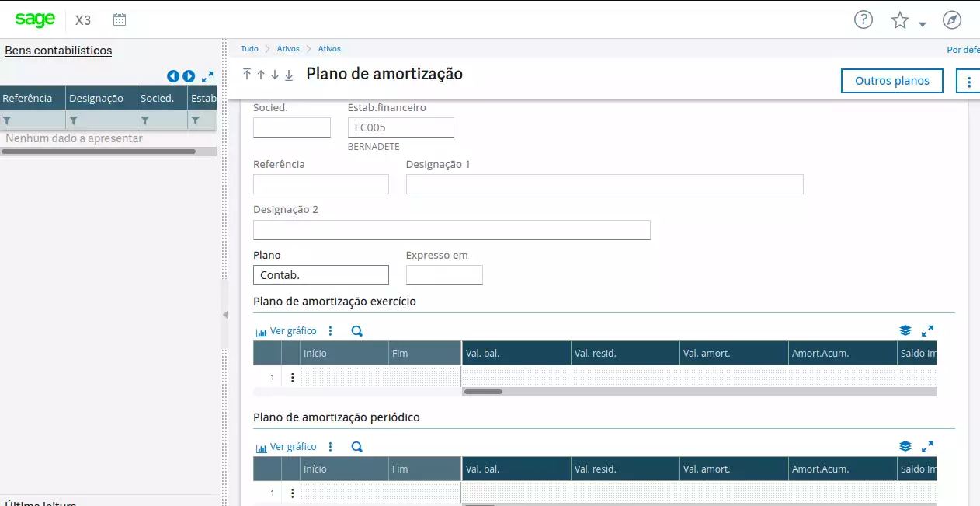Click Tudo in the breadcrumb
Viewport: 980px width, 506px height.
249,49
